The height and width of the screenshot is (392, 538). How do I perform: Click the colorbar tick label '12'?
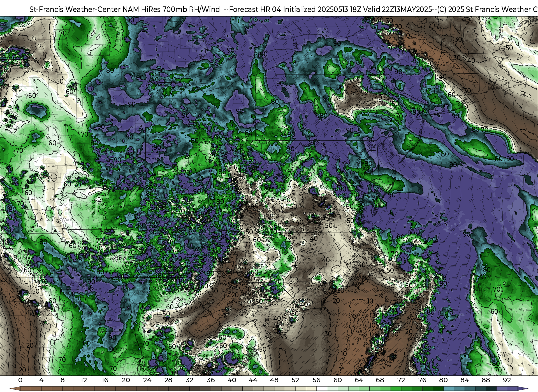pyautogui.click(x=84, y=380)
